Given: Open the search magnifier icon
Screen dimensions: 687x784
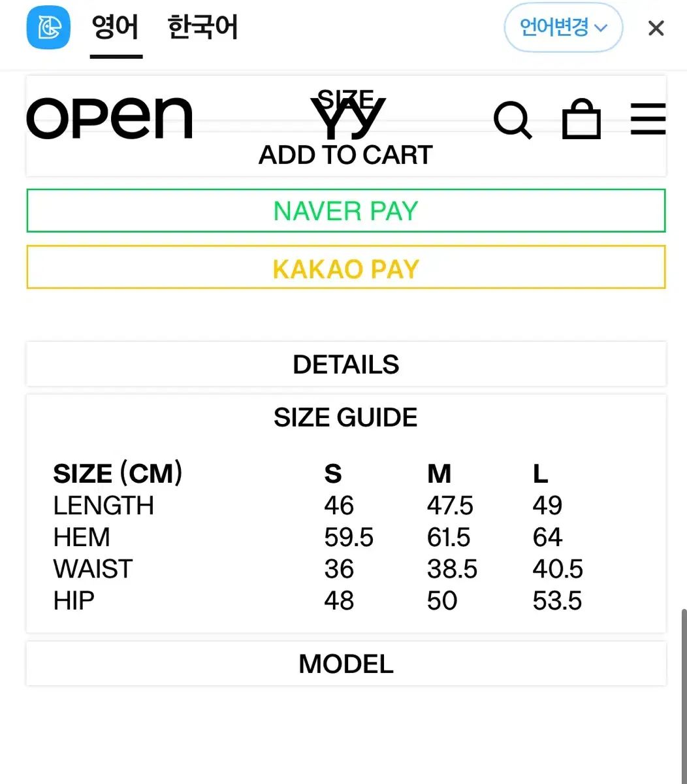Looking at the screenshot, I should 513,121.
